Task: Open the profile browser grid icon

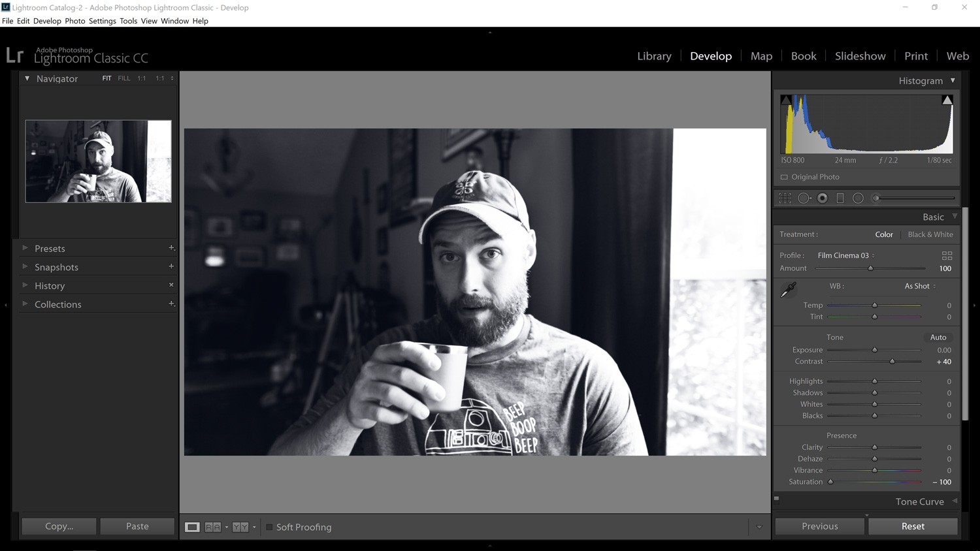Action: [947, 255]
